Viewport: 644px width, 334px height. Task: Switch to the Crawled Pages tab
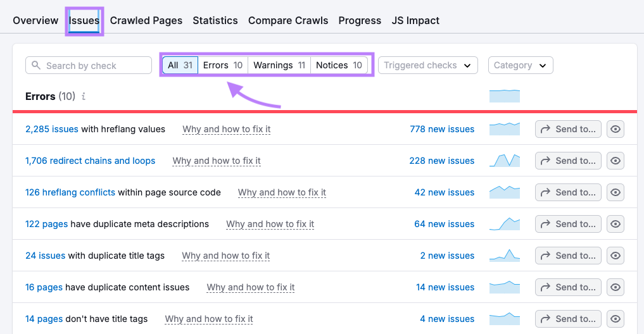coord(146,20)
